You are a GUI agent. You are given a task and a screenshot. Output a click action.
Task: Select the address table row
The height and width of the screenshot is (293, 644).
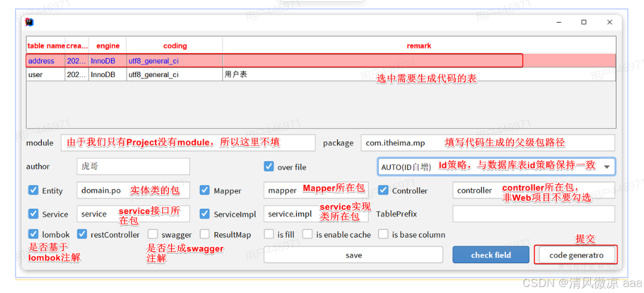coord(321,61)
